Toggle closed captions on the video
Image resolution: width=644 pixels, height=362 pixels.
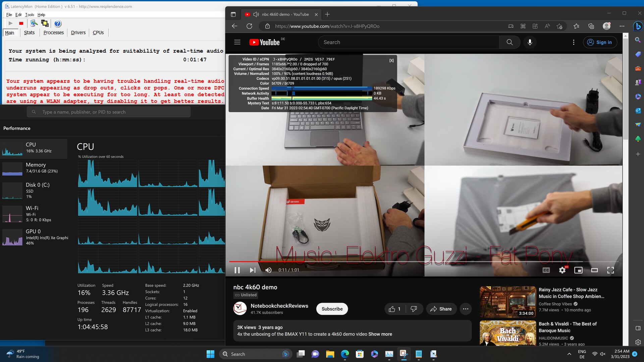click(x=546, y=270)
